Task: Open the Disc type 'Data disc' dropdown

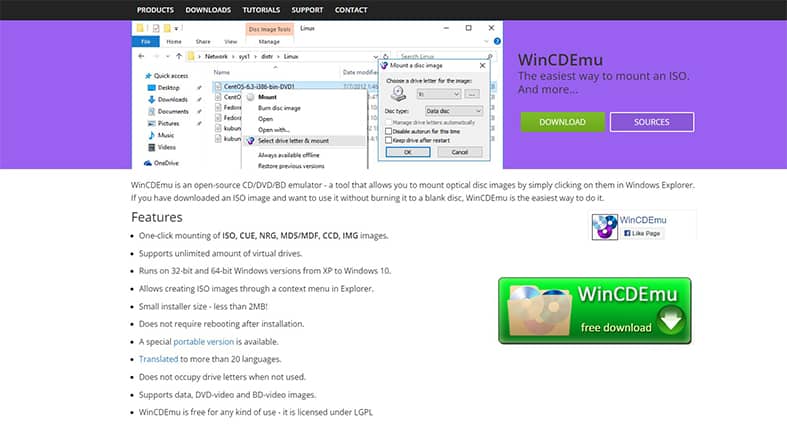Action: click(x=454, y=111)
